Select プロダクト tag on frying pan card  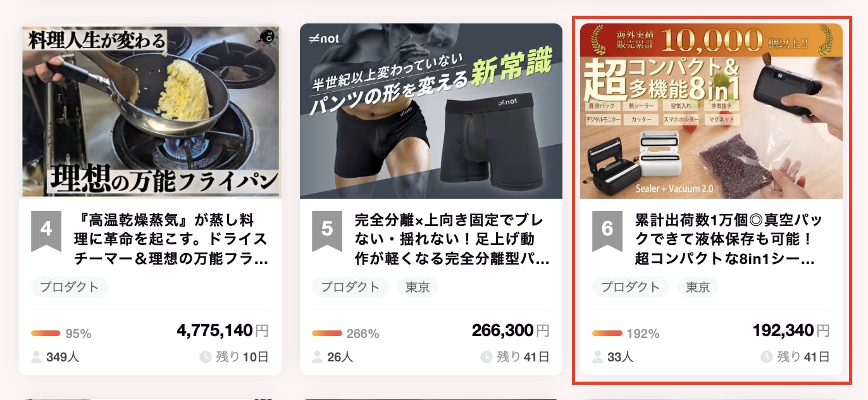(x=70, y=287)
